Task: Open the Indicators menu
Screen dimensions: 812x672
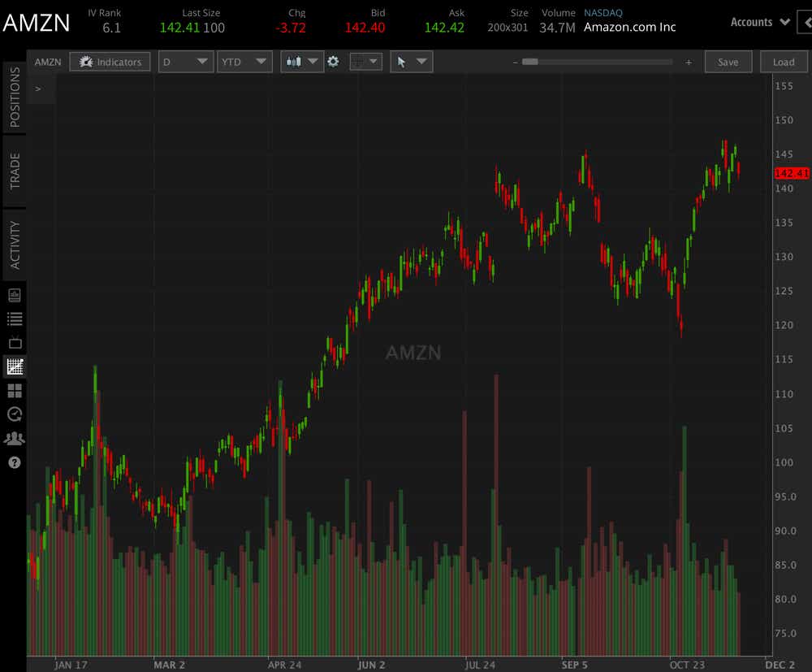Action: pos(110,61)
